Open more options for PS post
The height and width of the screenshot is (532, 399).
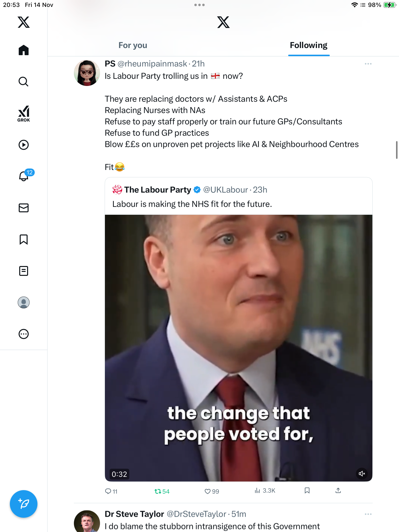(x=368, y=64)
